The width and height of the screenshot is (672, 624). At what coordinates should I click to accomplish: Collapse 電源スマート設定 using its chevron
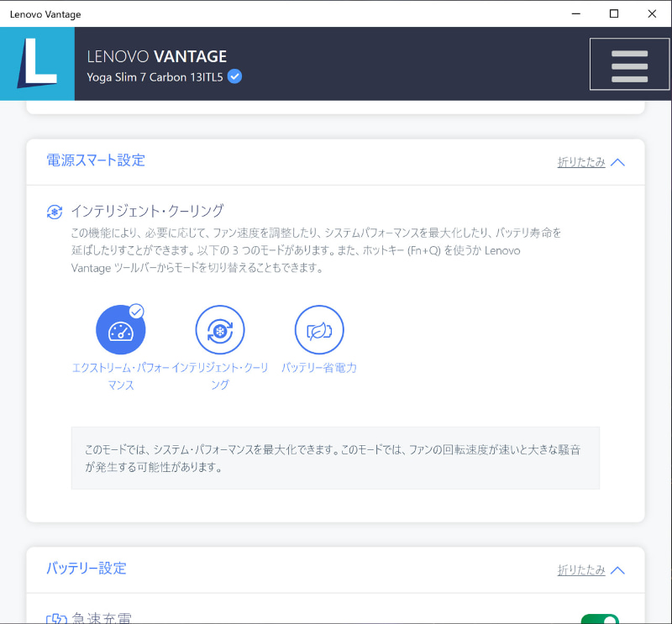[618, 162]
